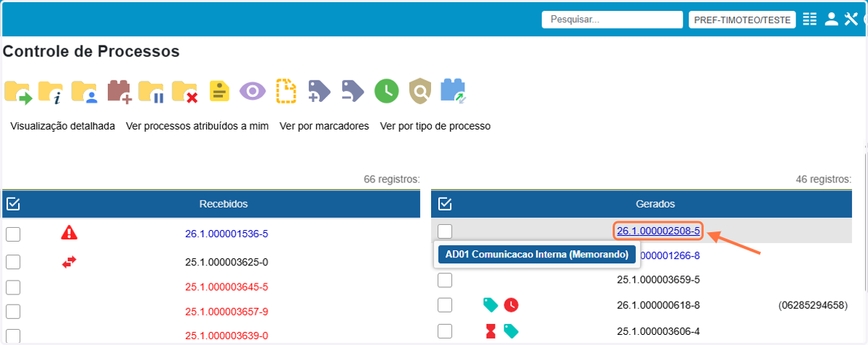The image size is (868, 345).
Task: Click the Concluir Processo red X folder icon
Action: 185,92
